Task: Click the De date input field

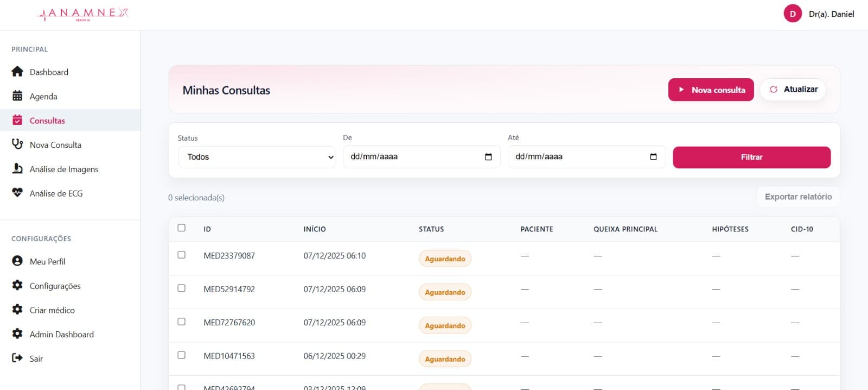Action: [422, 157]
